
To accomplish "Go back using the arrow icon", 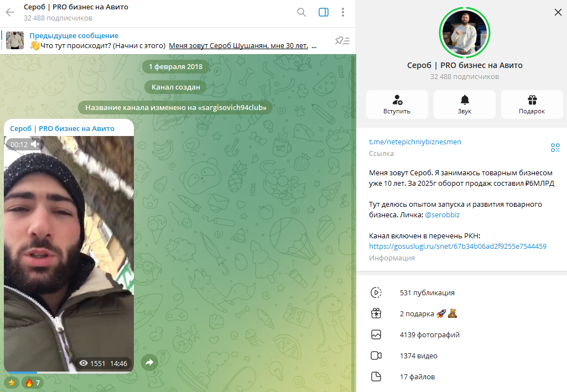I will click(10, 12).
